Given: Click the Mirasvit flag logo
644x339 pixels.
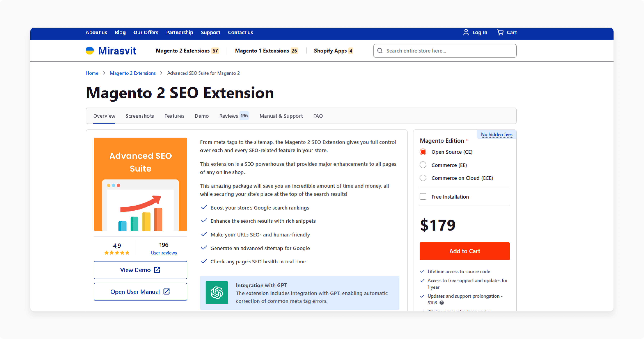Looking at the screenshot, I should coord(89,51).
